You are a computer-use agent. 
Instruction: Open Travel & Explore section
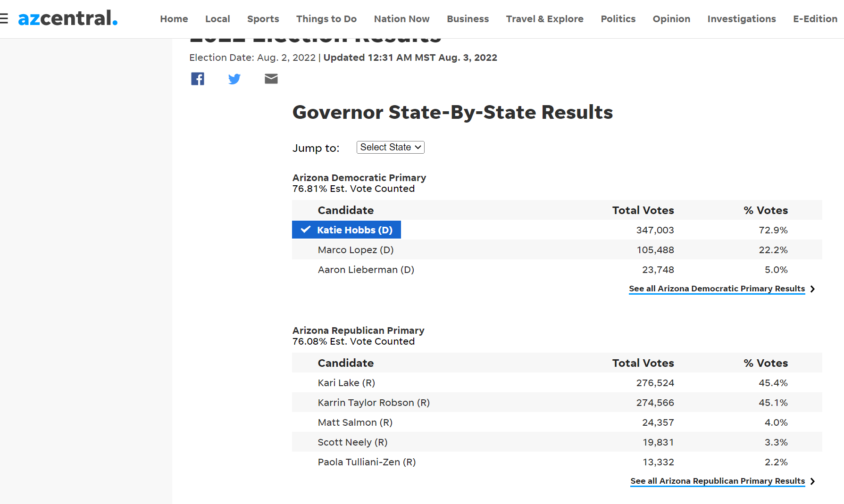pyautogui.click(x=545, y=19)
